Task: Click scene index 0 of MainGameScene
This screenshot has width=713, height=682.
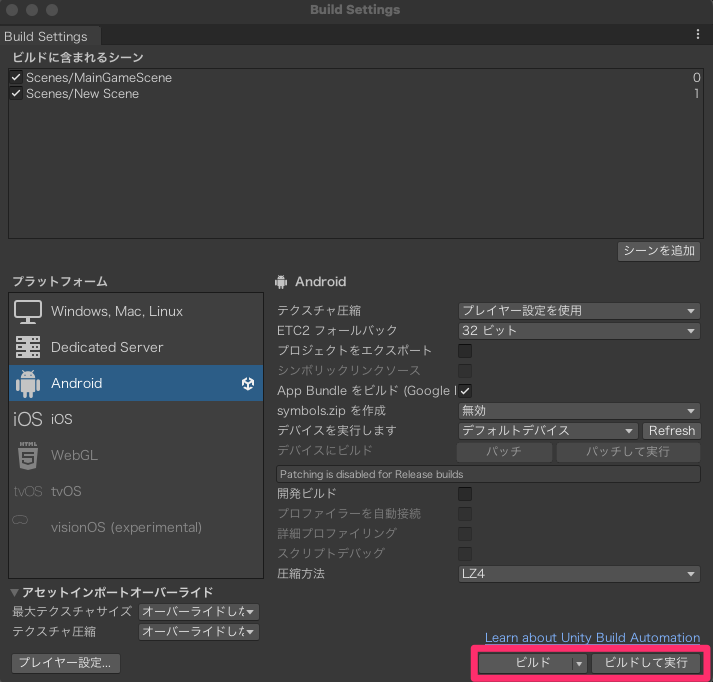Action: (696, 78)
